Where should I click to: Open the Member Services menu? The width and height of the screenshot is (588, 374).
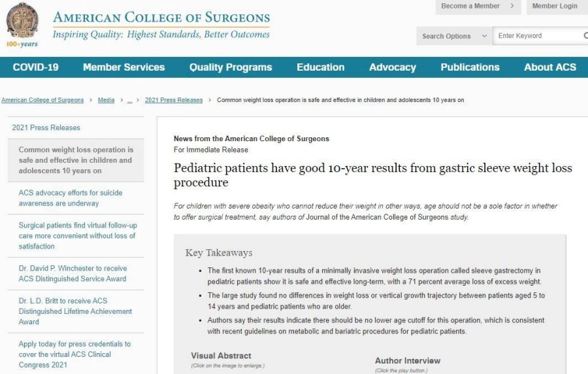click(123, 67)
